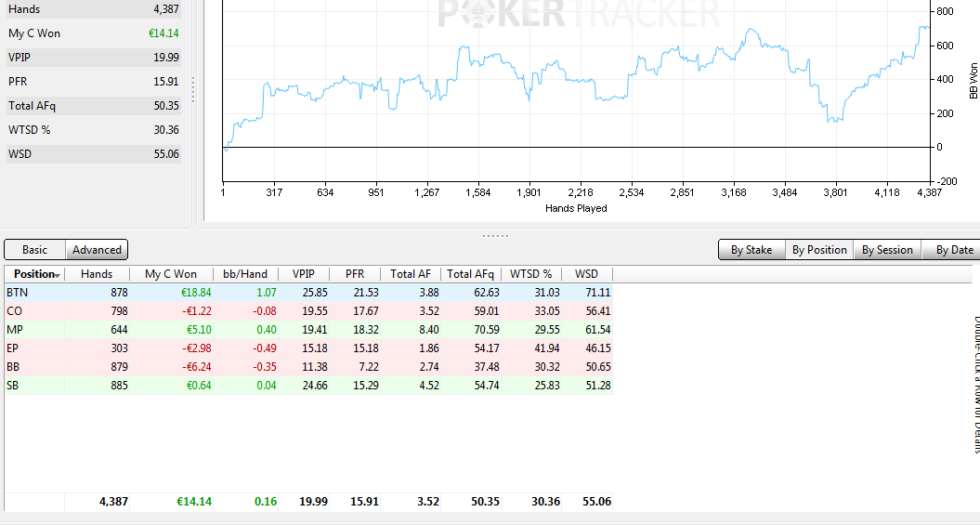The image size is (980, 525).
Task: Sort table by bb/Hand column header
Action: tap(245, 274)
